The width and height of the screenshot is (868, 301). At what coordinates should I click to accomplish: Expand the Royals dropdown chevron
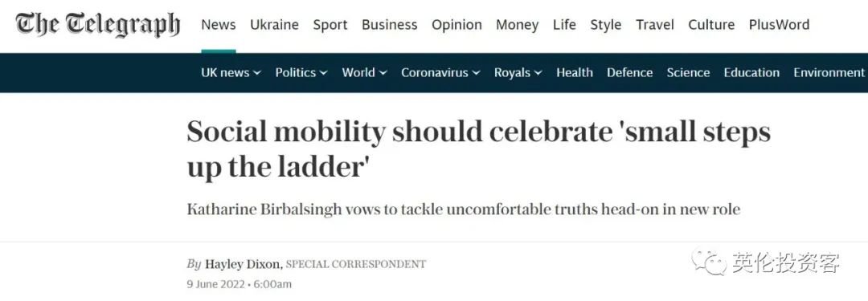(538, 73)
